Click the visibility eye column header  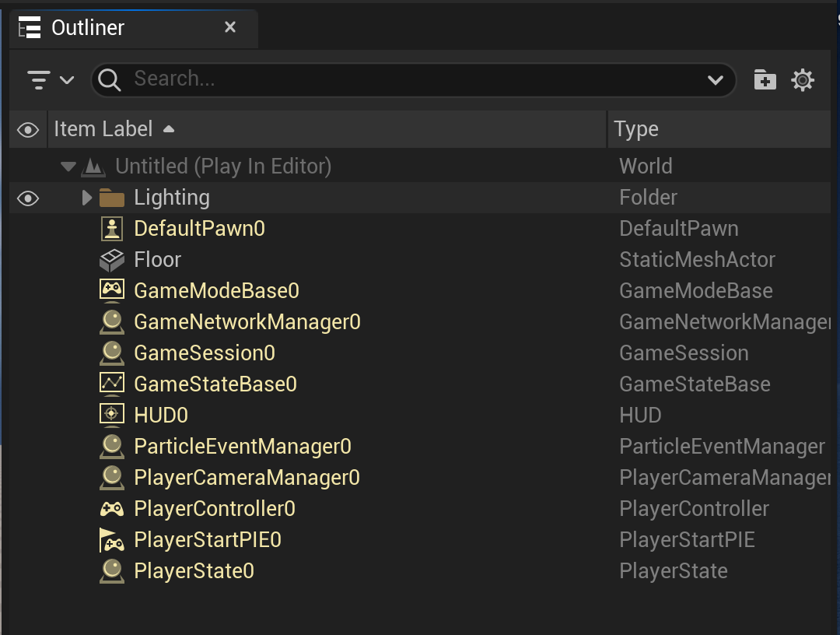pyautogui.click(x=28, y=130)
